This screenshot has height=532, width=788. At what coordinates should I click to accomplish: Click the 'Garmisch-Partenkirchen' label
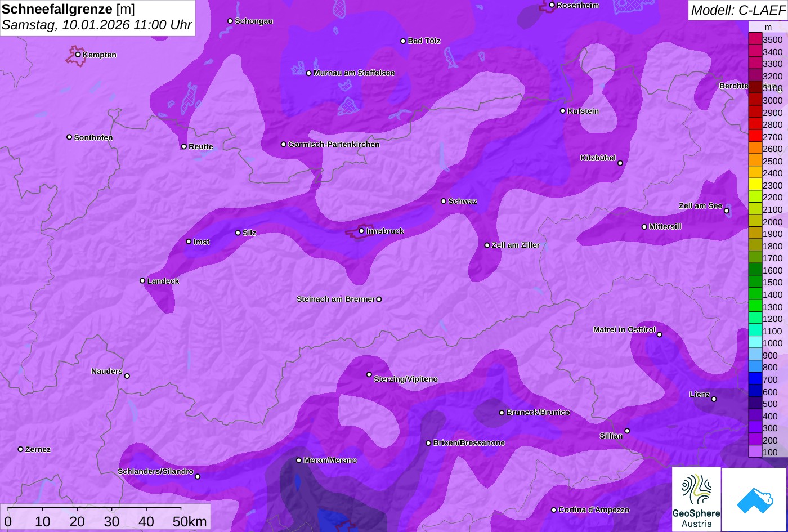coord(334,144)
